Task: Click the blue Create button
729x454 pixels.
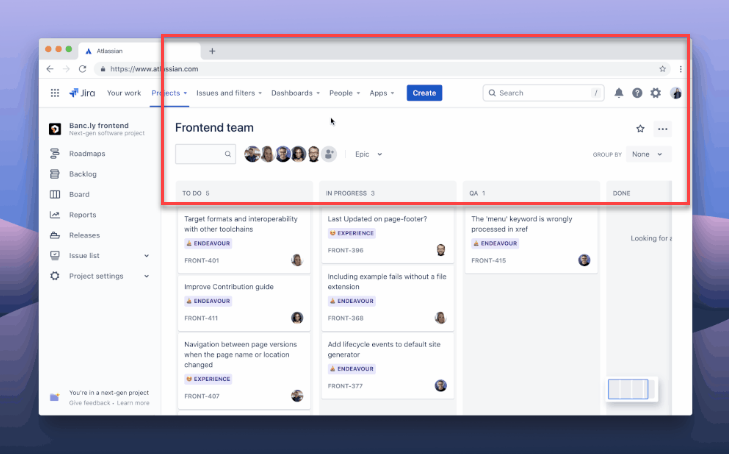Action: tap(424, 93)
